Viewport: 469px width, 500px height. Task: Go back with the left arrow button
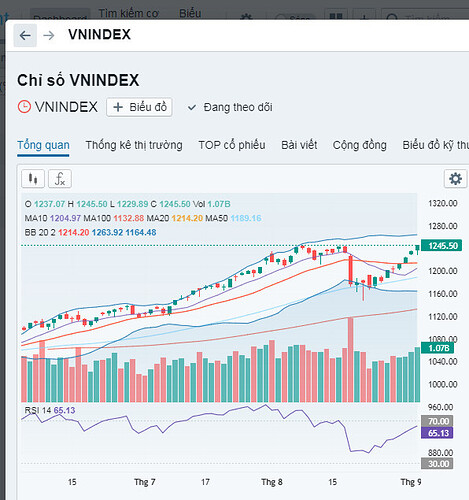point(25,35)
